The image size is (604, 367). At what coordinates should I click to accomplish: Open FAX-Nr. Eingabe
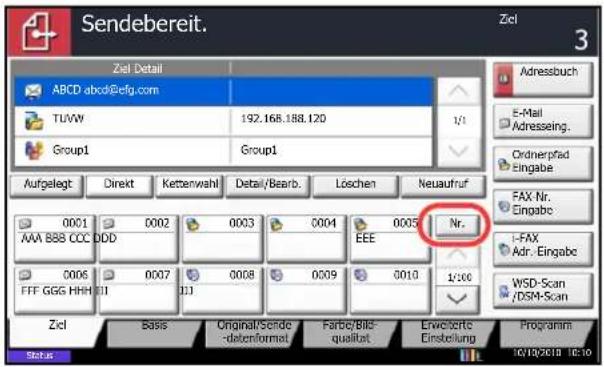point(543,205)
